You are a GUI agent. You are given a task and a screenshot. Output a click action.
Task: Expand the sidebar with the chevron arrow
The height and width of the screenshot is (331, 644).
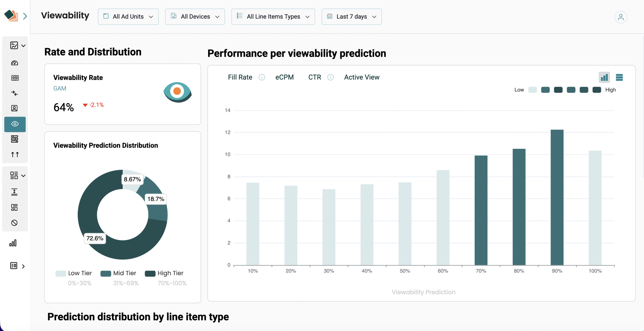coord(25,16)
